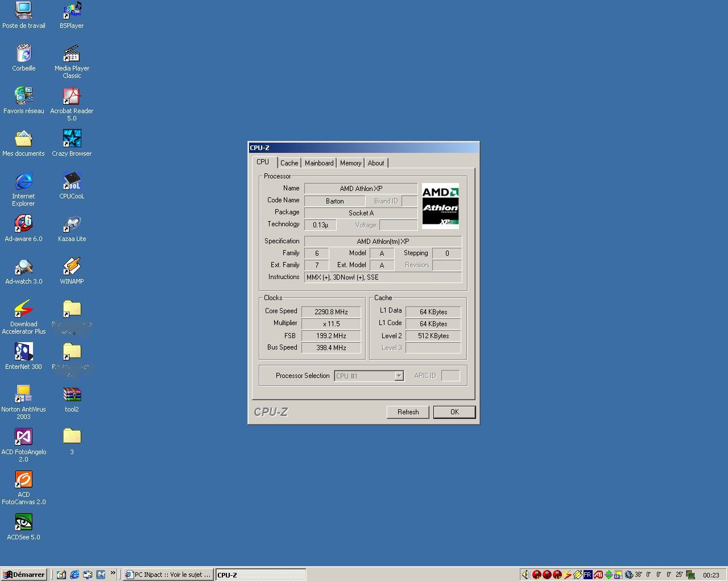The height and width of the screenshot is (582, 728).
Task: Switch to the About tab
Action: tap(376, 163)
